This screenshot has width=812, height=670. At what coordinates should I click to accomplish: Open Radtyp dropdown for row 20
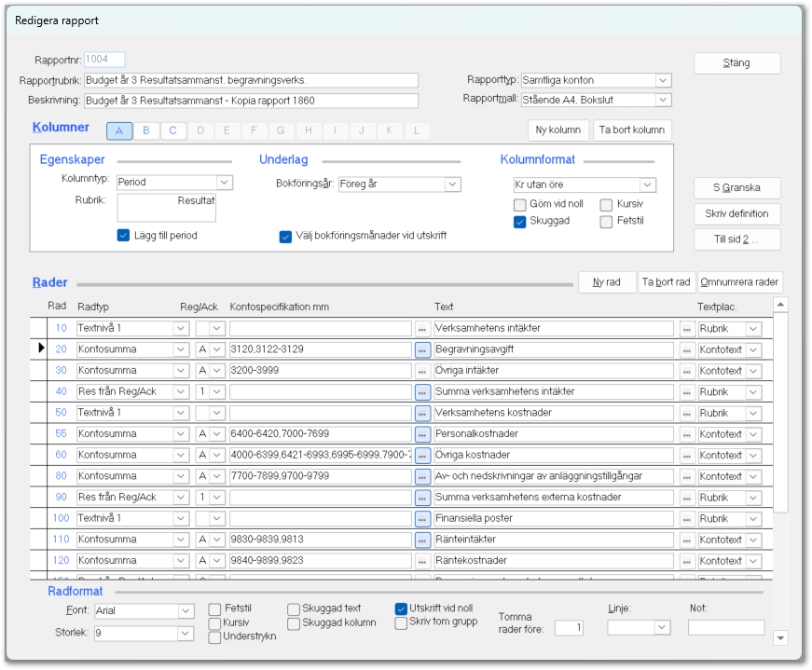click(181, 349)
